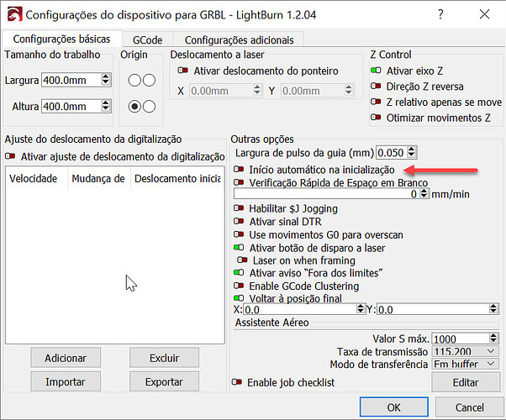Open the Modo de transferência dropdown
The width and height of the screenshot is (506, 420).
(465, 365)
